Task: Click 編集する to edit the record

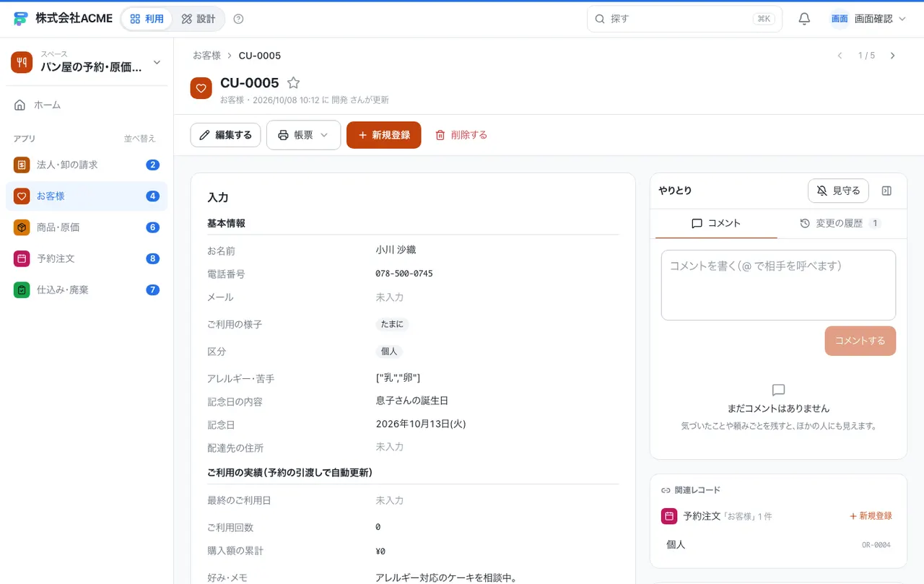Action: pos(225,135)
